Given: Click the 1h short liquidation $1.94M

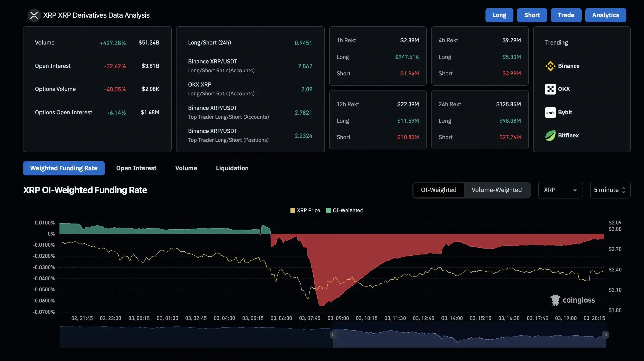Looking at the screenshot, I should click(410, 74).
